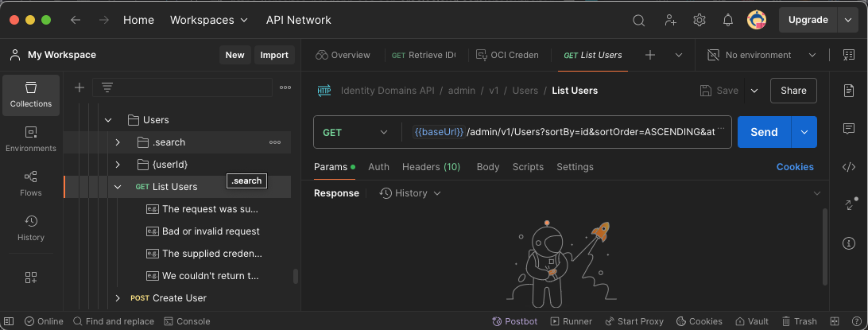Image resolution: width=868 pixels, height=330 pixels.
Task: Select the Params tab
Action: point(335,167)
